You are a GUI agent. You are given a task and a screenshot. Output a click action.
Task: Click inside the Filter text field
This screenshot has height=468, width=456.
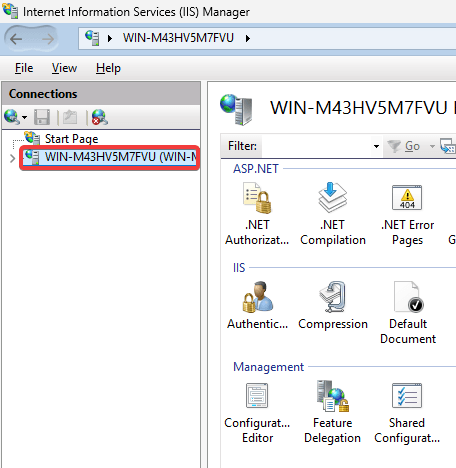(316, 146)
